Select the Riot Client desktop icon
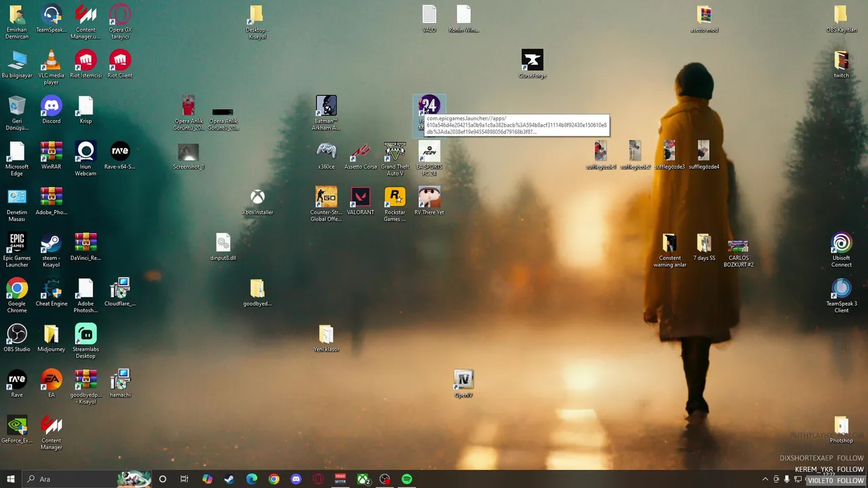Viewport: 868px width, 488px height. click(x=120, y=64)
